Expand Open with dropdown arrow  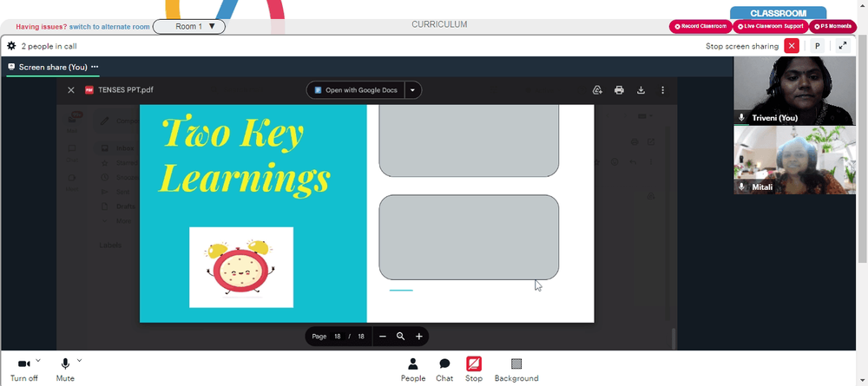tap(413, 90)
